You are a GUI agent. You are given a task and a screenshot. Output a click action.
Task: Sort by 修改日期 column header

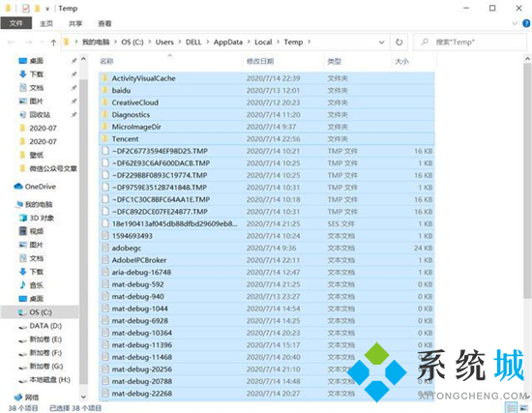(x=260, y=62)
